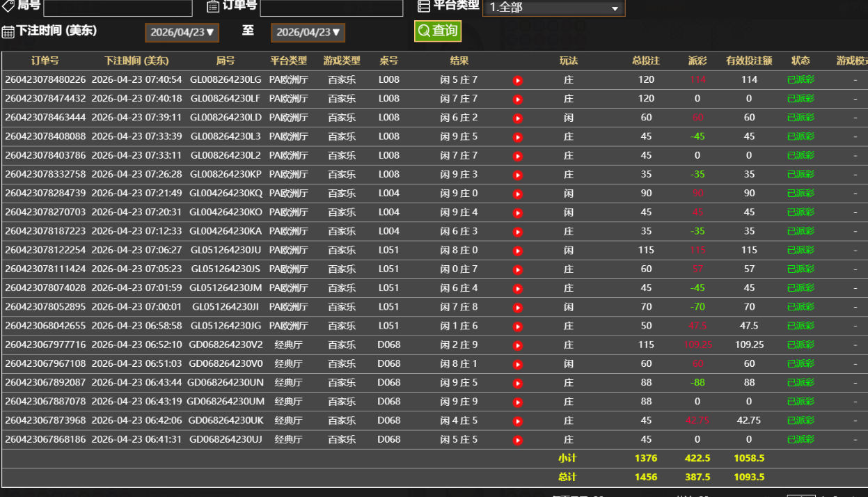
Task: Click subtotal bet amount 1376
Action: click(646, 458)
